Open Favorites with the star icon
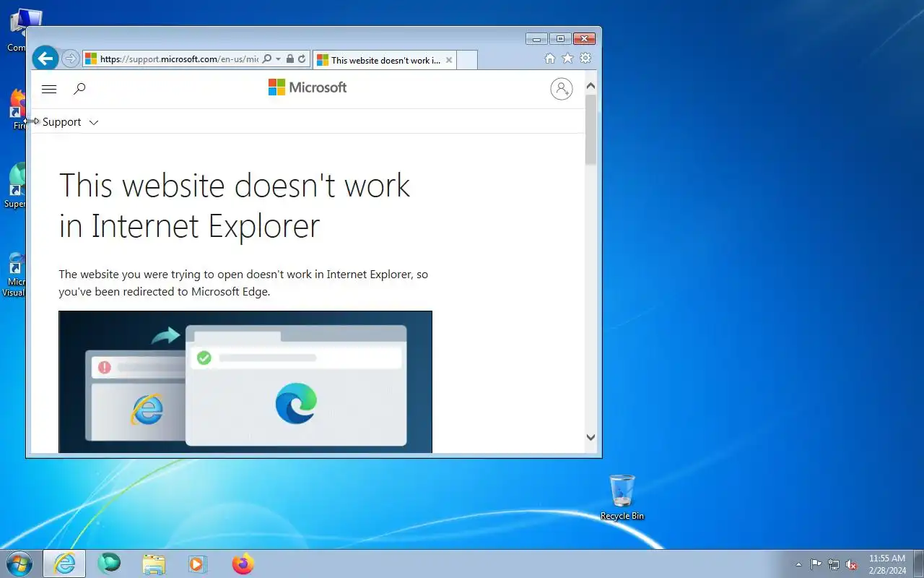 tap(568, 59)
